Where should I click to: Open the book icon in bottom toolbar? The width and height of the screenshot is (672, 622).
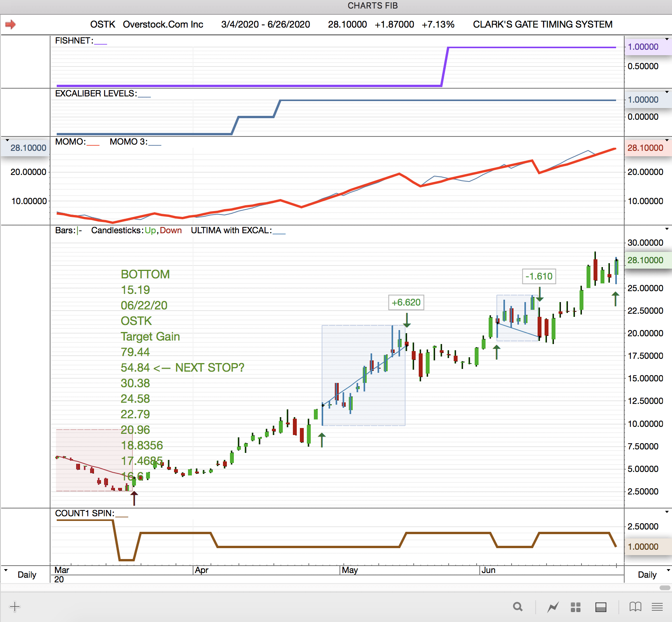click(635, 606)
